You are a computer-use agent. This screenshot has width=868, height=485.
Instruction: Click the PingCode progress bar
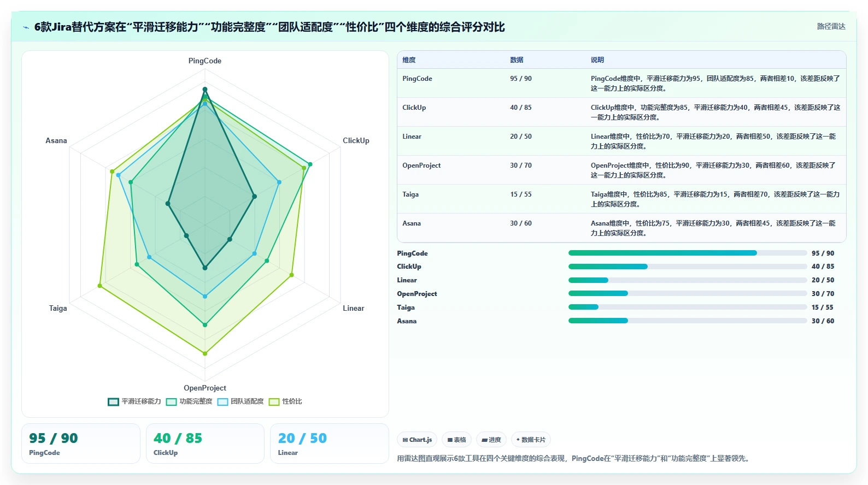(688, 253)
